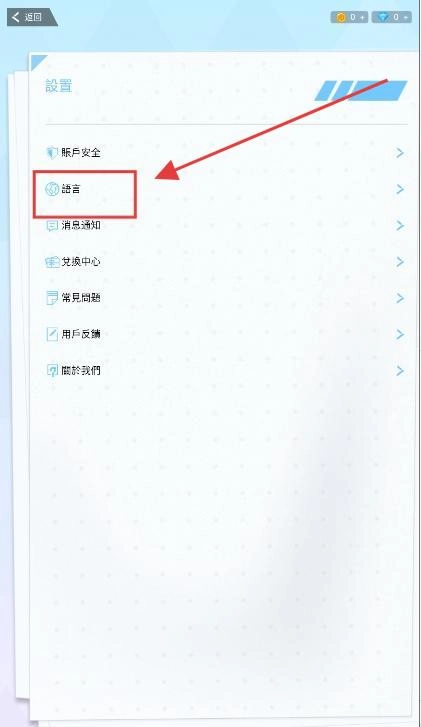Image resolution: width=421 pixels, height=727 pixels.
Task: Click the gift card icon beside 兌換中心
Action: coord(52,262)
